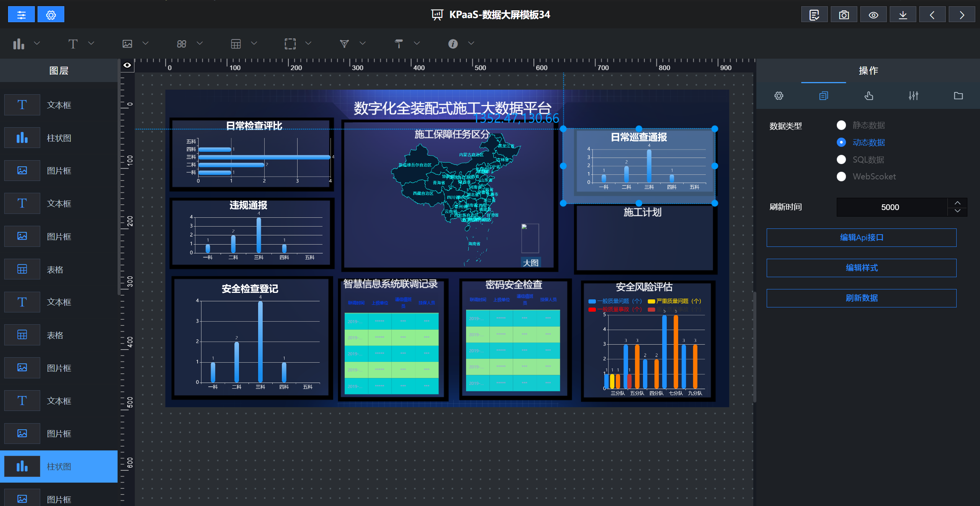Image resolution: width=980 pixels, height=506 pixels.
Task: Click the preview eye icon in header
Action: click(873, 15)
